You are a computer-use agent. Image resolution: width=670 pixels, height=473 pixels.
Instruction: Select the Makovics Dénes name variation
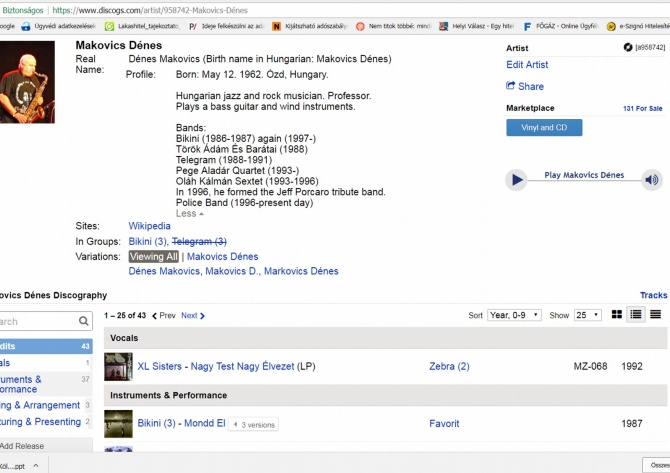(x=223, y=256)
